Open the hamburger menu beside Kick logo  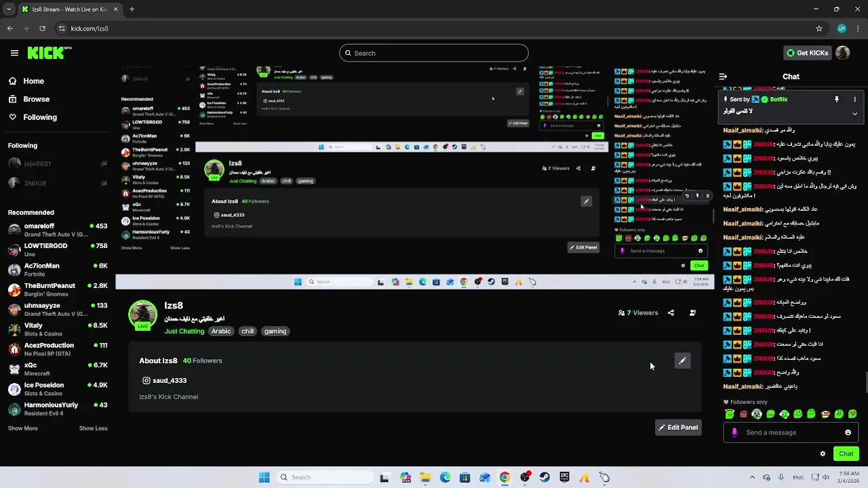[14, 53]
